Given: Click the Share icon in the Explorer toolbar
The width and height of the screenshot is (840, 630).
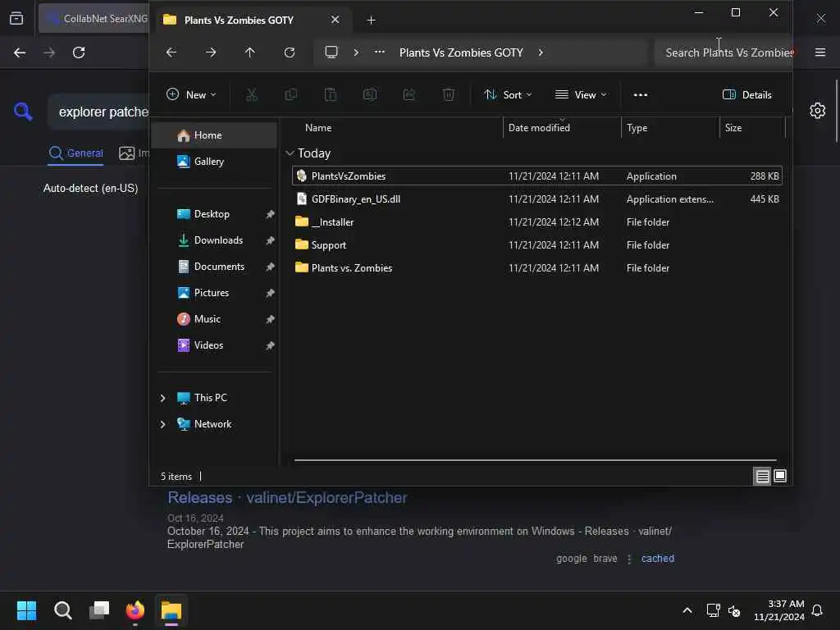Looking at the screenshot, I should 409,95.
